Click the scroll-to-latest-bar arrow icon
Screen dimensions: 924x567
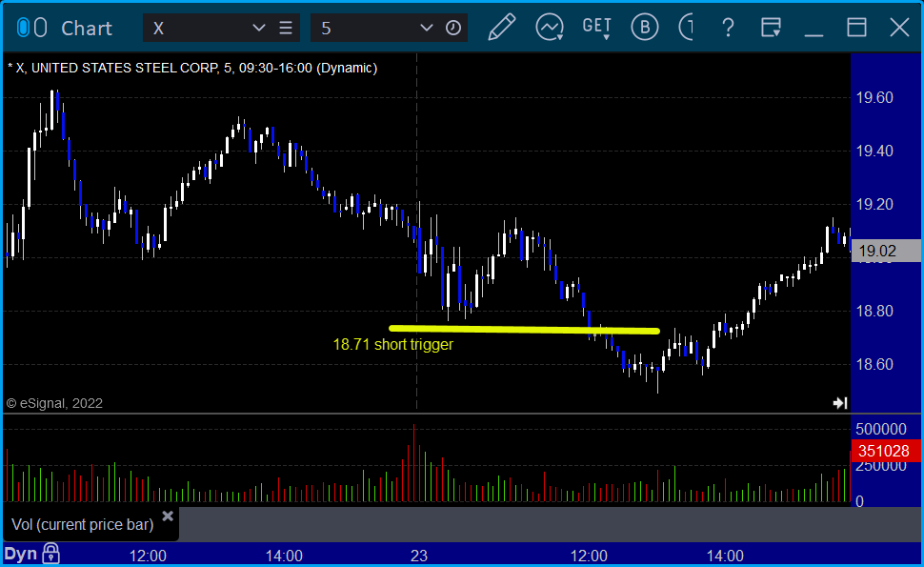pyautogui.click(x=840, y=403)
